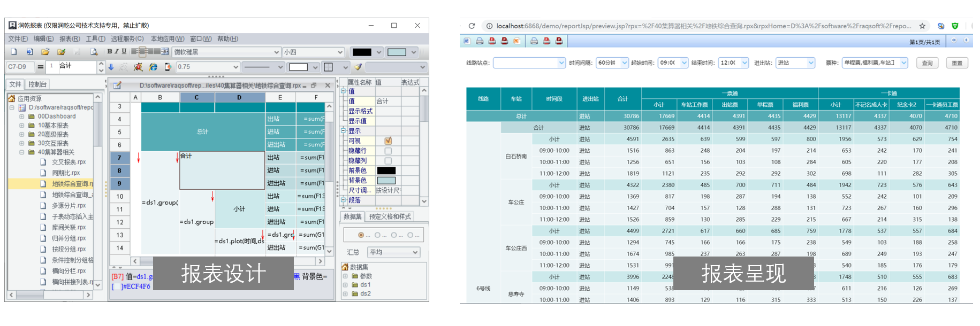
Task: Open the 报表(R) menu
Action: click(x=70, y=38)
